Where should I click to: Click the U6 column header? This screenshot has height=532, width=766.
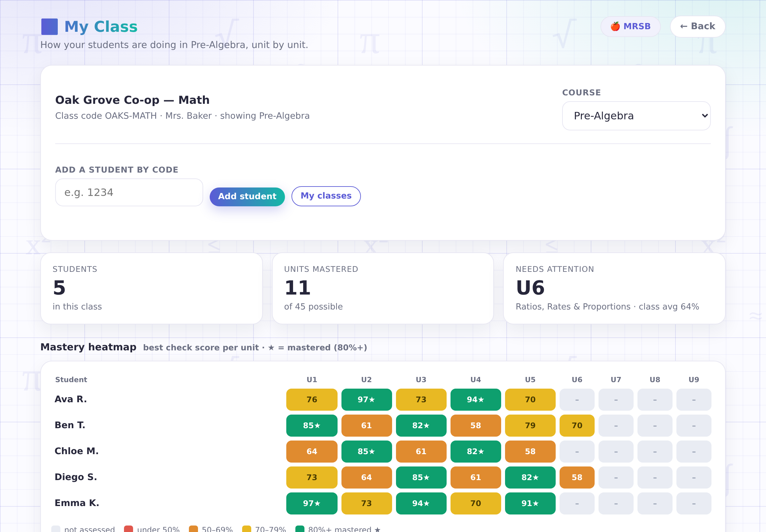click(577, 380)
